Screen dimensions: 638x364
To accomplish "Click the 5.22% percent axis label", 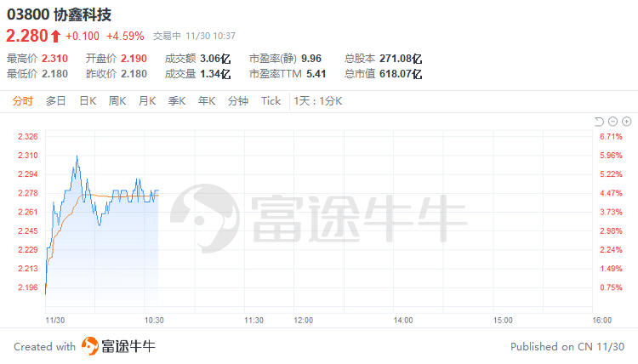I will (611, 174).
